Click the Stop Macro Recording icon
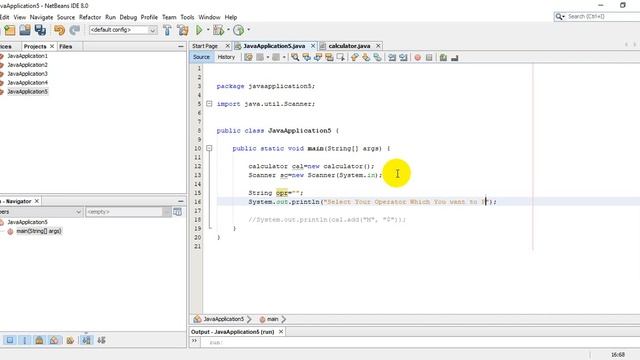The image size is (640, 360). coord(429,58)
